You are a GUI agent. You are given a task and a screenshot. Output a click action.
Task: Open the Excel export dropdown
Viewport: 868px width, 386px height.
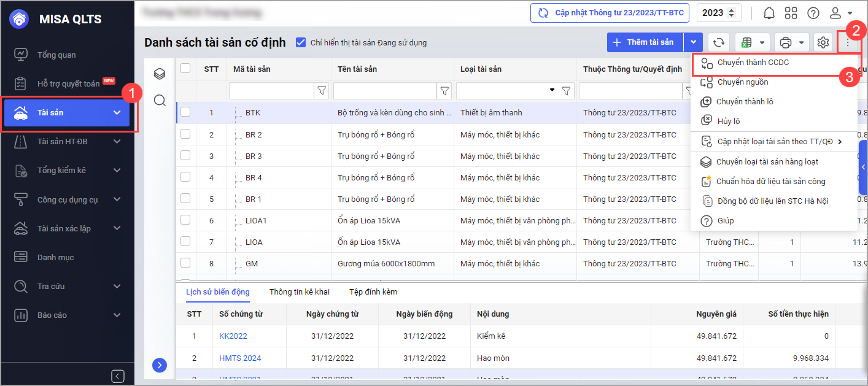click(753, 42)
